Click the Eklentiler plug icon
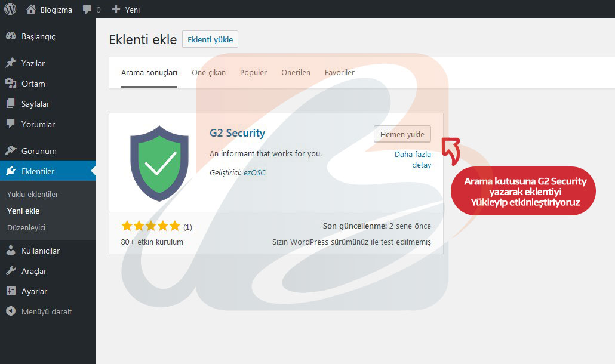This screenshot has width=615, height=364. [11, 171]
